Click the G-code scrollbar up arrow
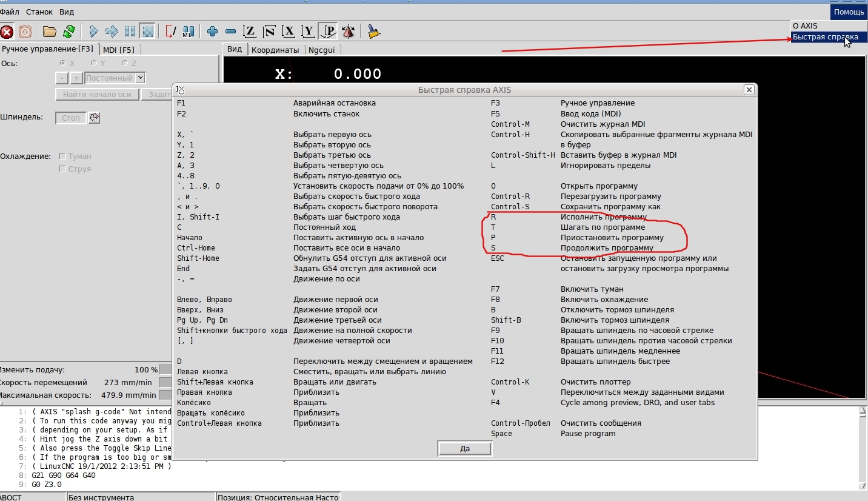Image resolution: width=868 pixels, height=501 pixels. (863, 411)
